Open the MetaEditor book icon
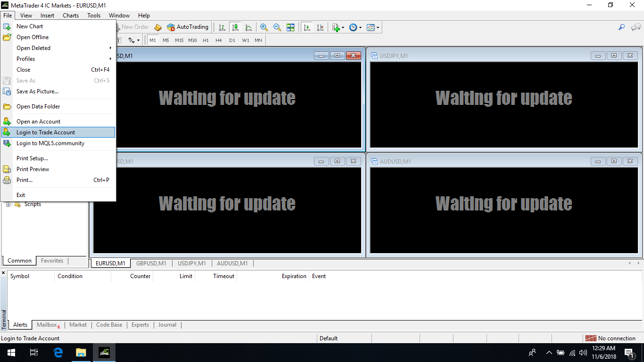 click(x=158, y=27)
